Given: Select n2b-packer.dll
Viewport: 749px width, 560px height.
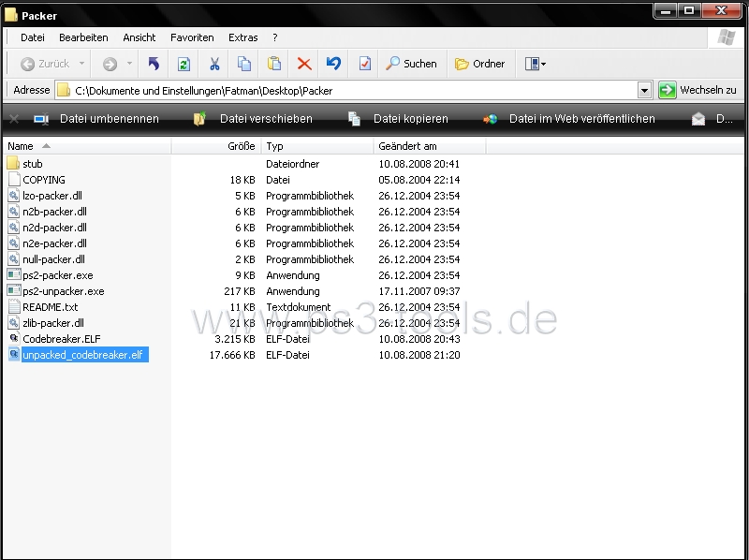Looking at the screenshot, I should pos(54,212).
